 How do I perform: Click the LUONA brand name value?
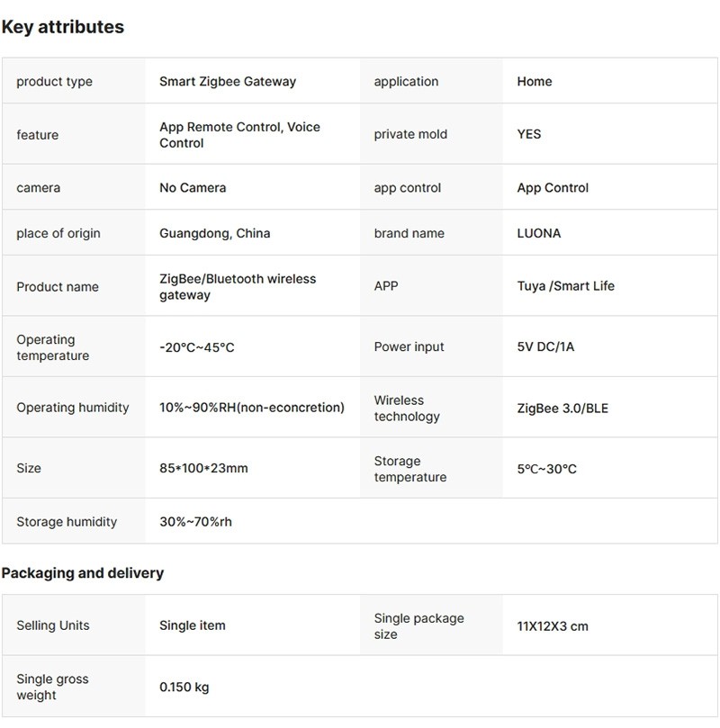(538, 233)
